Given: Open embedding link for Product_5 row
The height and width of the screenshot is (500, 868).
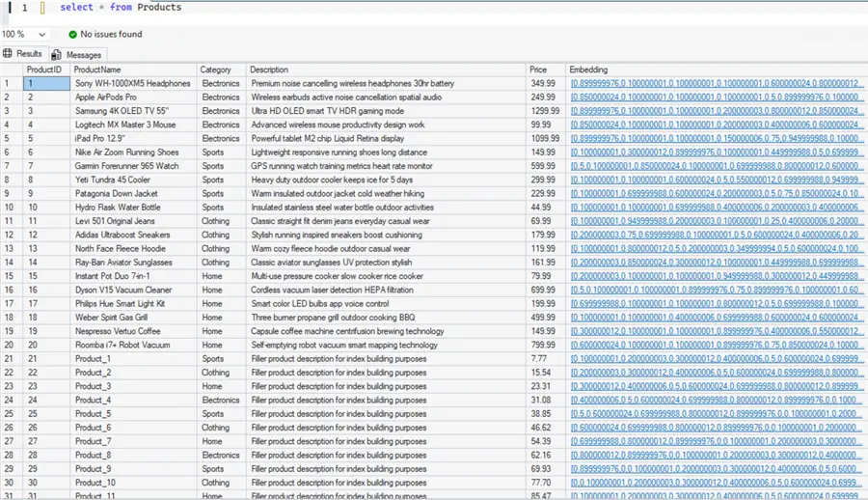Looking at the screenshot, I should coord(717,414).
